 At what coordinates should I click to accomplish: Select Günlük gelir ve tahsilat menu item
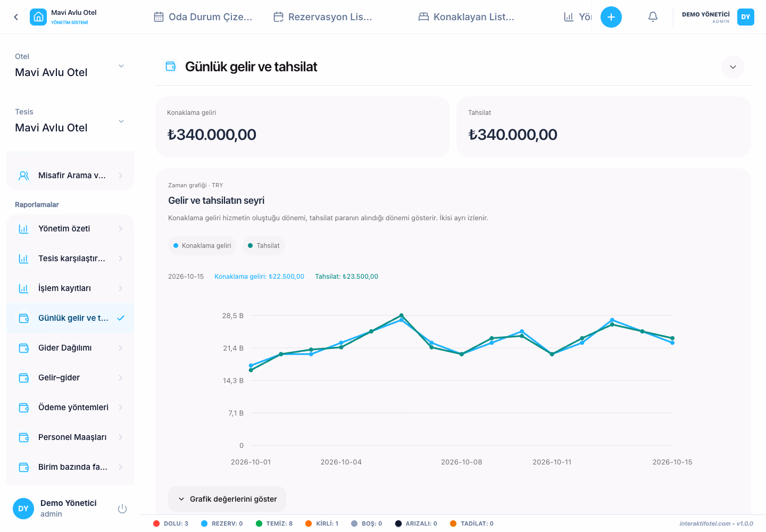70,318
